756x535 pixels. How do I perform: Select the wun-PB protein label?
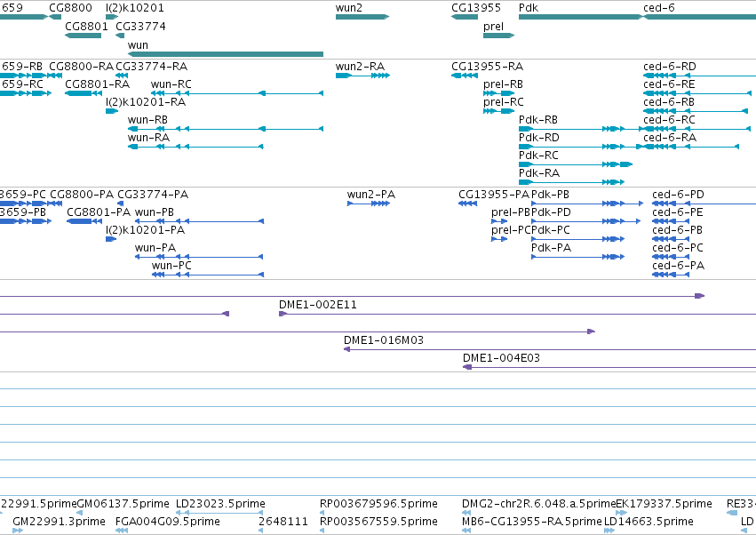tap(155, 212)
